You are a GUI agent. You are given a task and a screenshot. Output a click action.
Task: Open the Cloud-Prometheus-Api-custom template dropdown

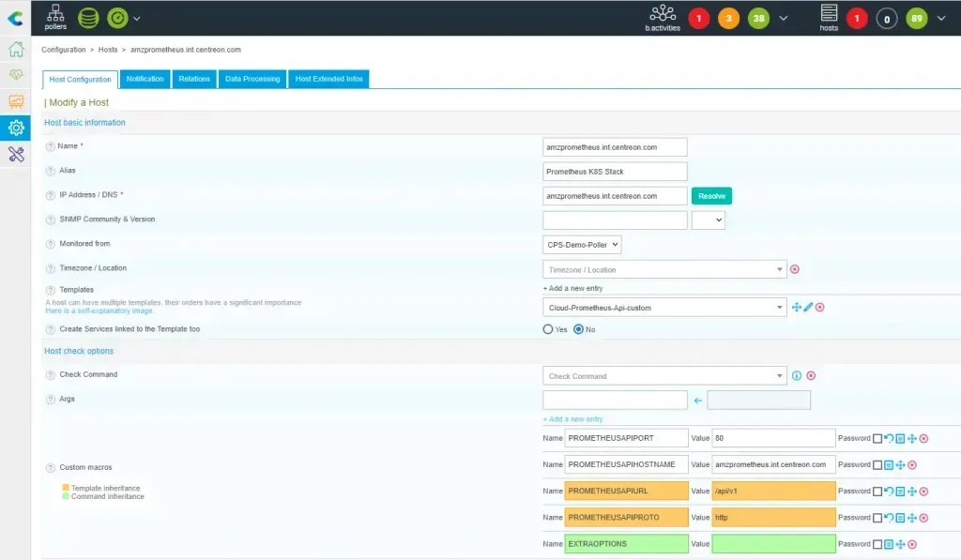click(x=664, y=308)
